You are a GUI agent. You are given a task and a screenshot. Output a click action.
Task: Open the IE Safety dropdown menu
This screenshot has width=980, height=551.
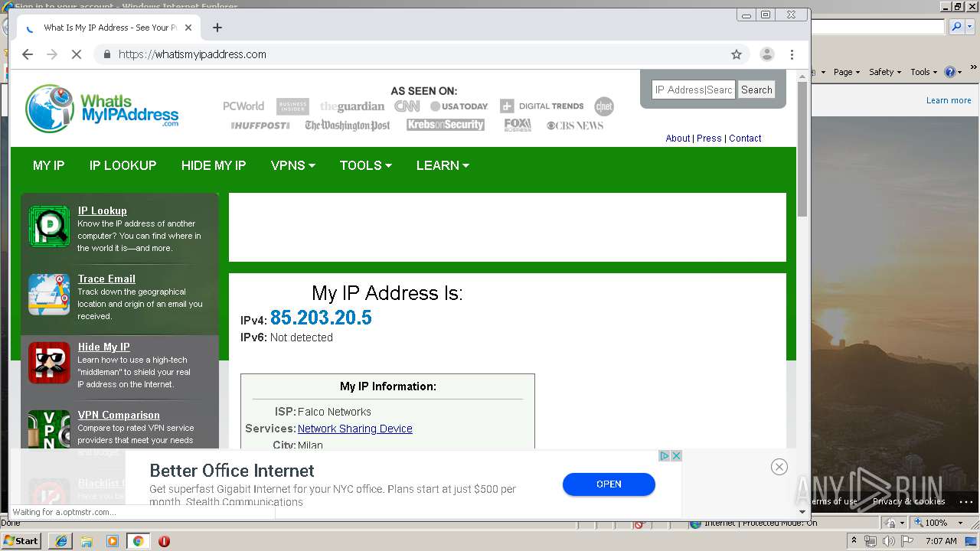pyautogui.click(x=885, y=72)
